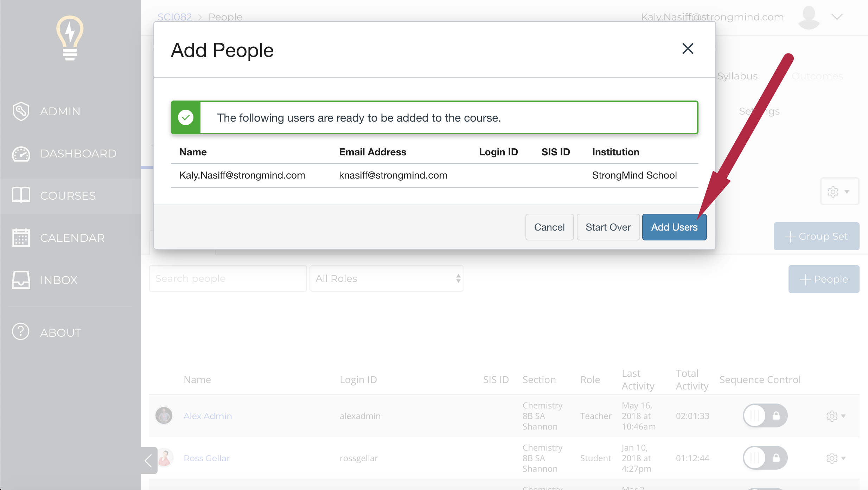Open gear options for Ross Gellar

click(835, 458)
